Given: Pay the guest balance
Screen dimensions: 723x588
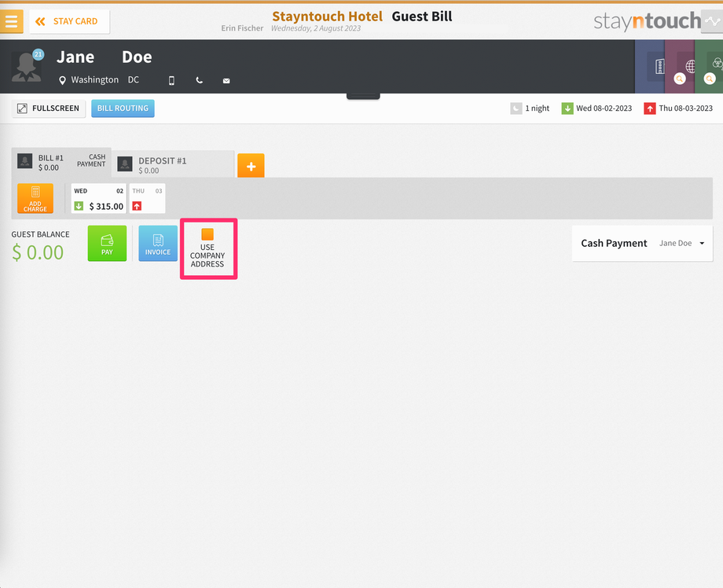Looking at the screenshot, I should click(x=107, y=244).
